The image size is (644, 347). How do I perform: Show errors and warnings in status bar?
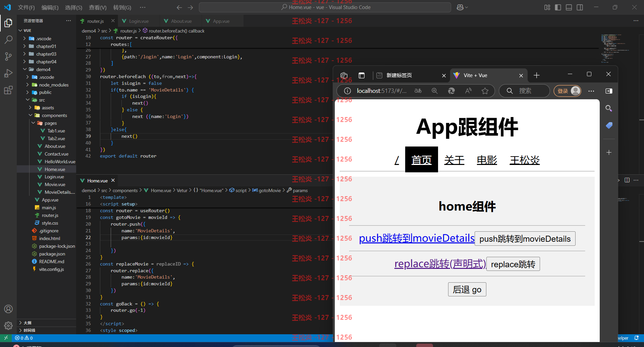(24, 338)
